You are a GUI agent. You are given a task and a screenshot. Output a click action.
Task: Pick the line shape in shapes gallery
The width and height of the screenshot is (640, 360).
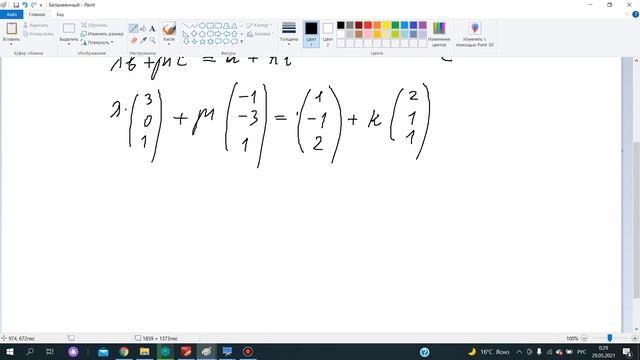pos(186,26)
